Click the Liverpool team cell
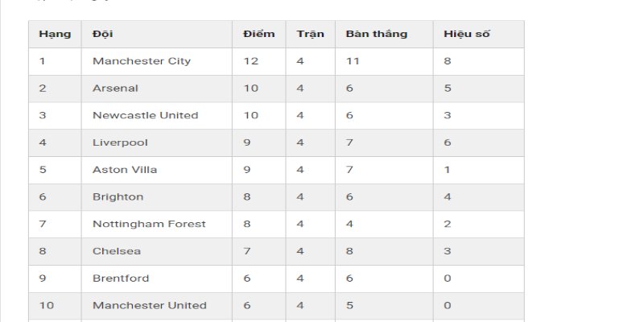Screen dimensions: 644x322 click(x=156, y=142)
